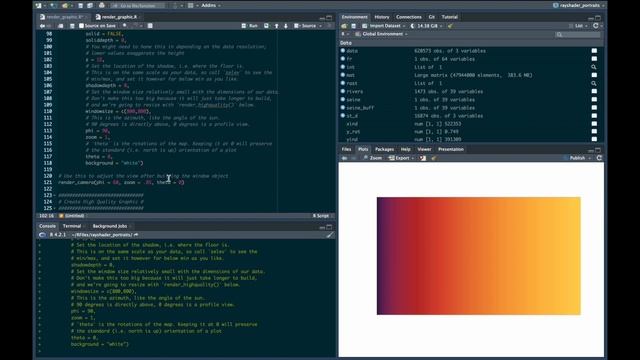Go to next section with down arrow icon

point(286,26)
